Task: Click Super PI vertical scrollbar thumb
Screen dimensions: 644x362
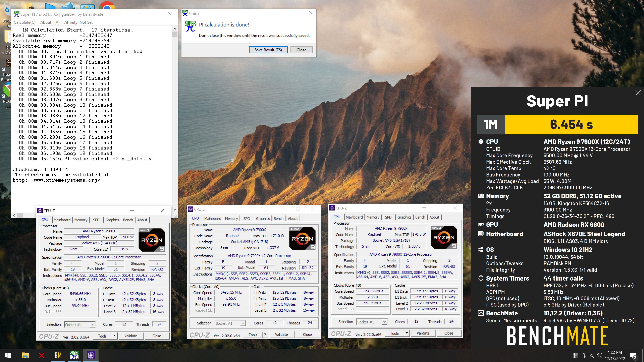Action: (x=175, y=35)
